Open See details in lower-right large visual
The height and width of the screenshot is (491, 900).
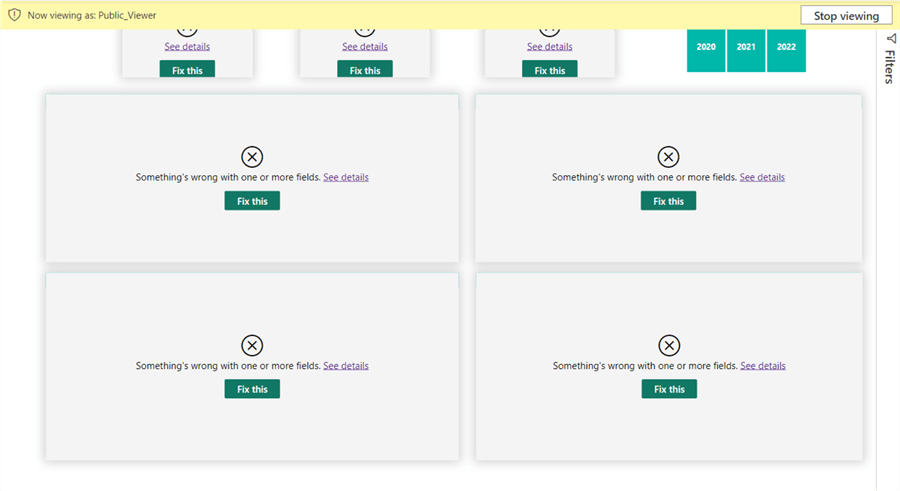pos(763,366)
